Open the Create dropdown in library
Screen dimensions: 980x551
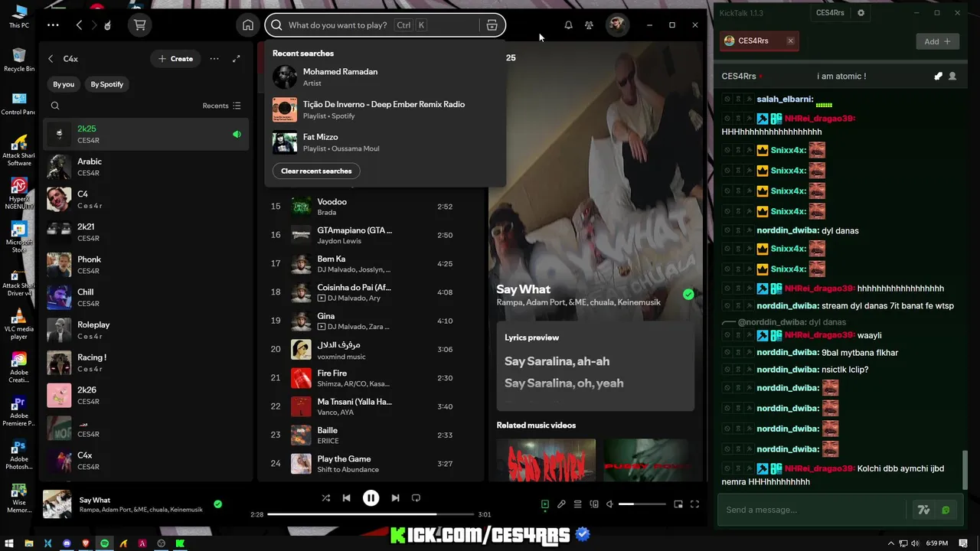click(x=175, y=59)
